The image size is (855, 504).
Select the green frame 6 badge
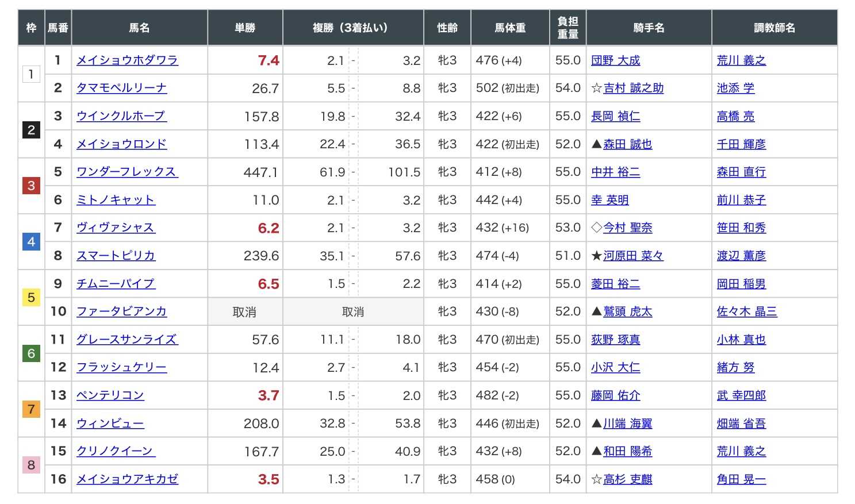31,353
